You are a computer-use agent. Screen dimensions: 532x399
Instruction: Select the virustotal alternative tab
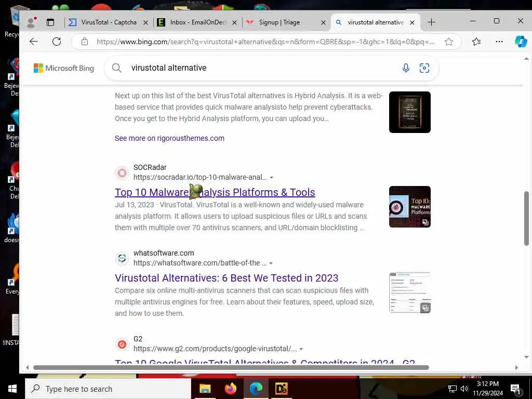[375, 22]
